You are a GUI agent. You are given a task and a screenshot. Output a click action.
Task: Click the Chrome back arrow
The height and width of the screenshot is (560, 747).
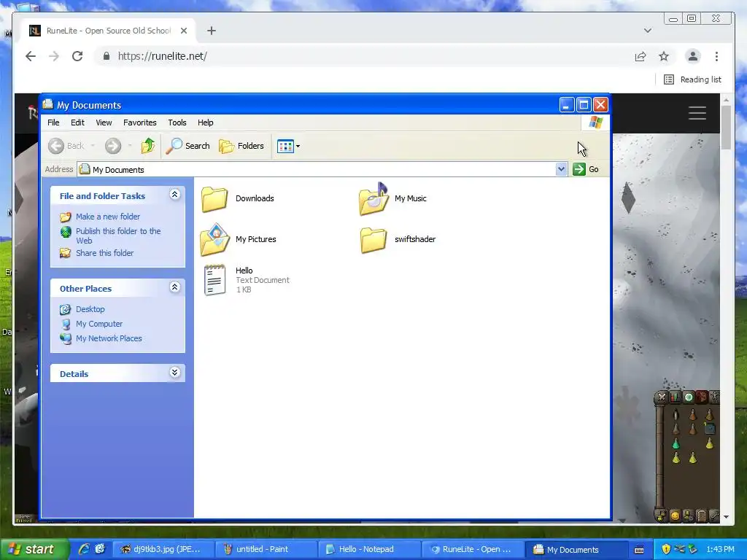pyautogui.click(x=31, y=56)
